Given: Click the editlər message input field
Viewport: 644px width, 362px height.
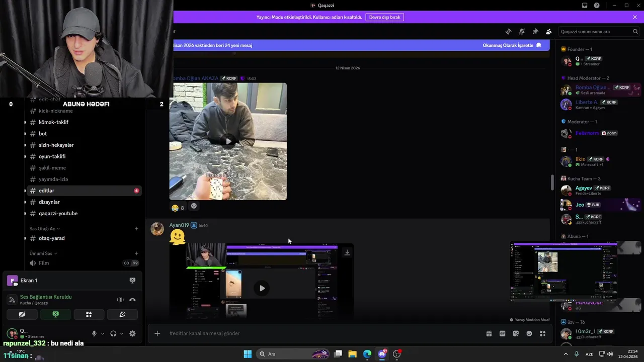Looking at the screenshot, I should (322, 333).
